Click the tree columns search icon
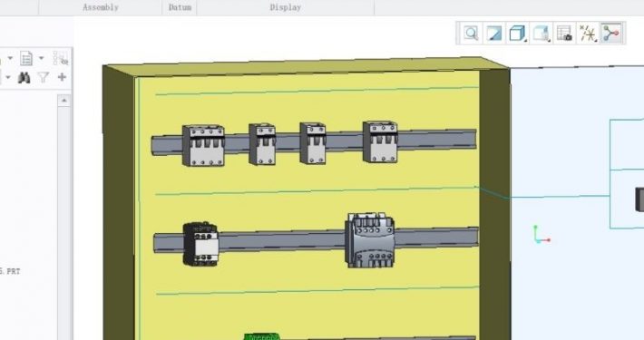The width and height of the screenshot is (644, 340). coord(61,58)
